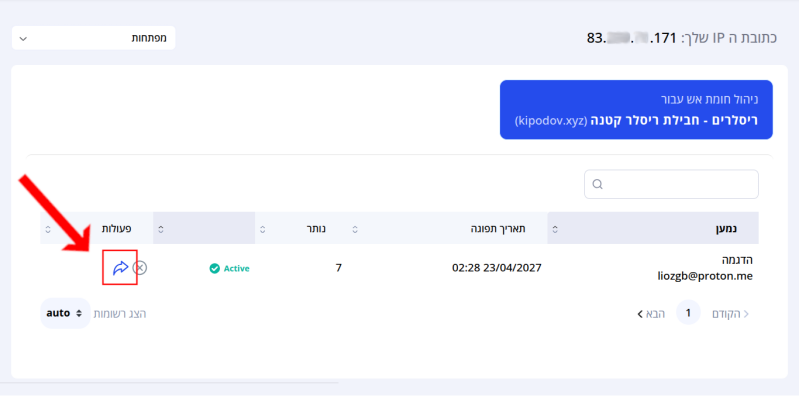The width and height of the screenshot is (799, 413).
Task: Click sort arrows of unnamed status column
Action: pyautogui.click(x=161, y=229)
